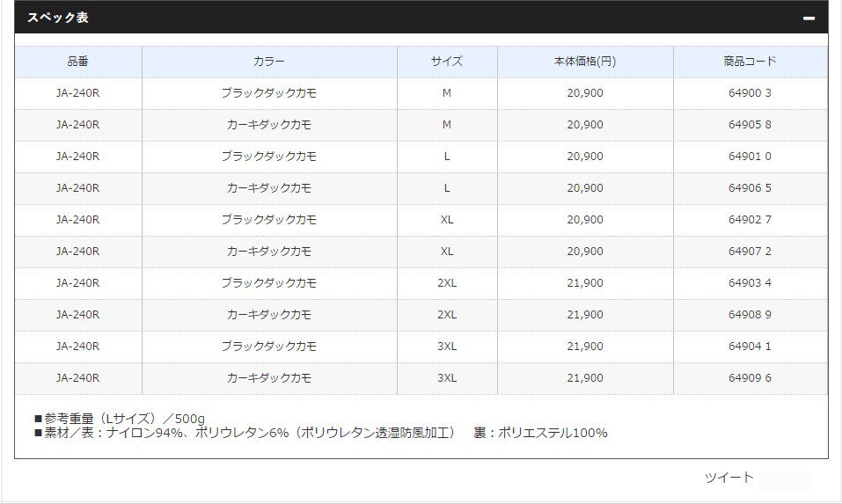Screen dimensions: 842x504
Task: Click size L in the 64906 5 row
Action: coord(447,188)
